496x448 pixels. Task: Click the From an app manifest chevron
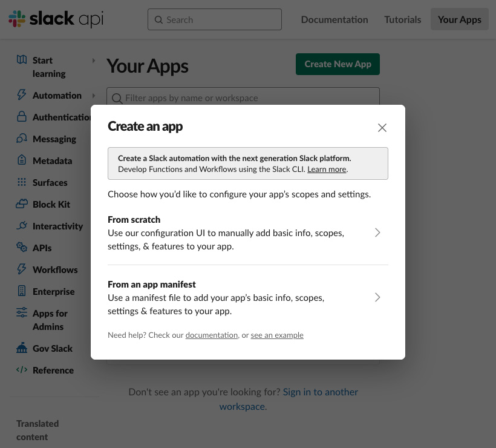click(x=377, y=297)
